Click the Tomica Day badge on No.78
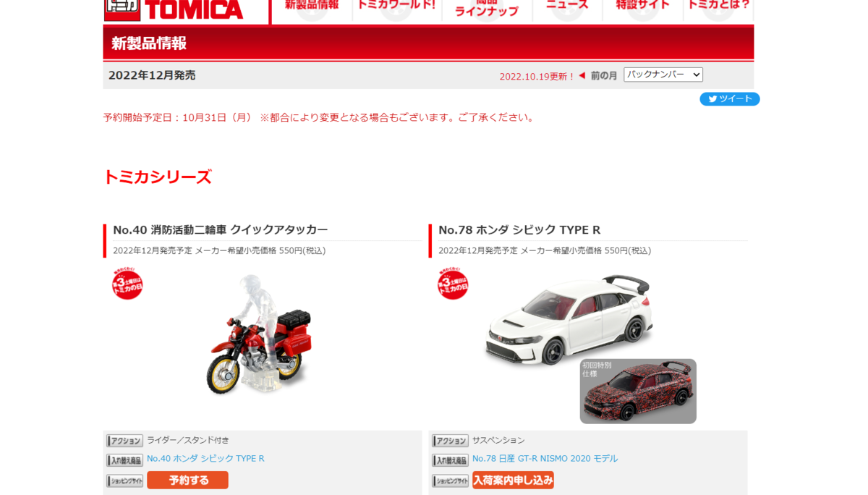 [x=453, y=283]
